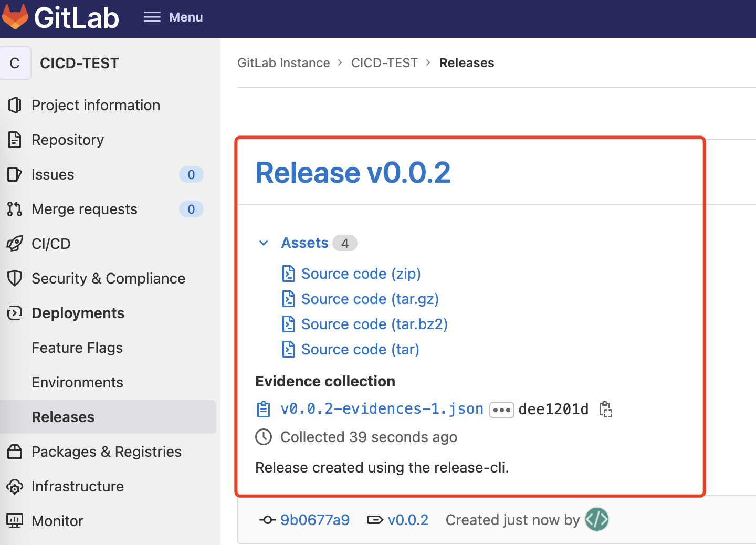The image size is (756, 545).
Task: Open the Menu hamburger dropdown
Action: pos(173,17)
